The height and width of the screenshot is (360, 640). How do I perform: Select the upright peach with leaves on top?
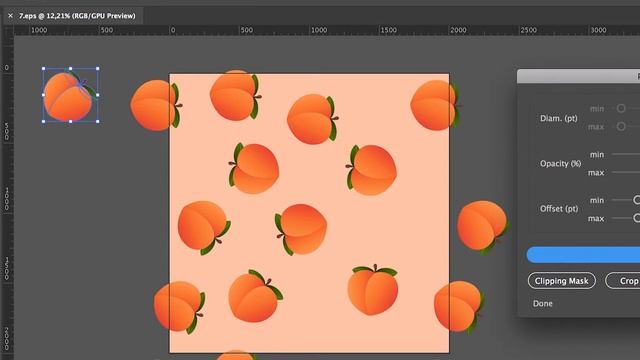tap(373, 289)
